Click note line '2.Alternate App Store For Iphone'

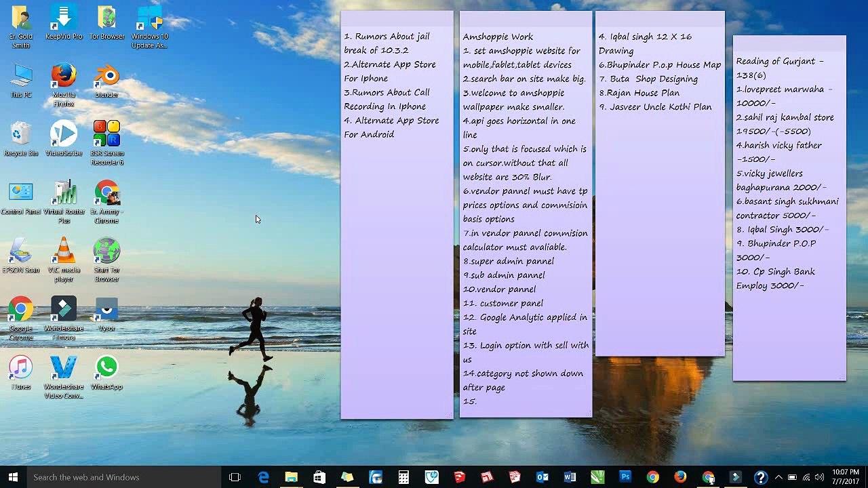[390, 71]
